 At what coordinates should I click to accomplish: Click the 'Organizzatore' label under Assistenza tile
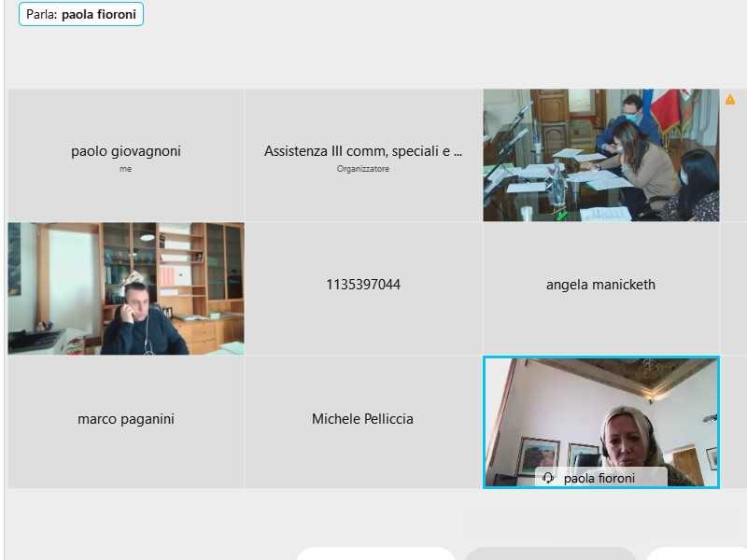(363, 169)
